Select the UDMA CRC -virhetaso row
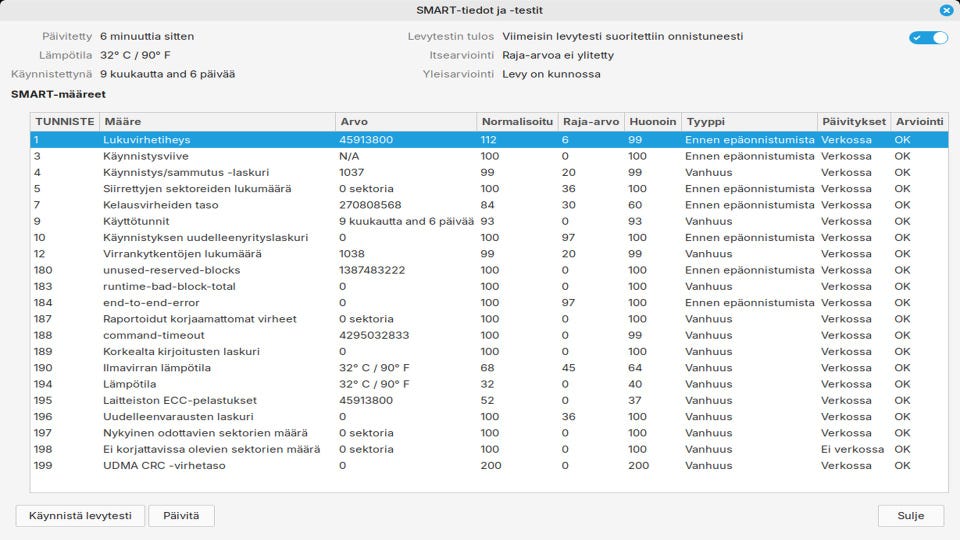This screenshot has height=540, width=960. click(489, 465)
